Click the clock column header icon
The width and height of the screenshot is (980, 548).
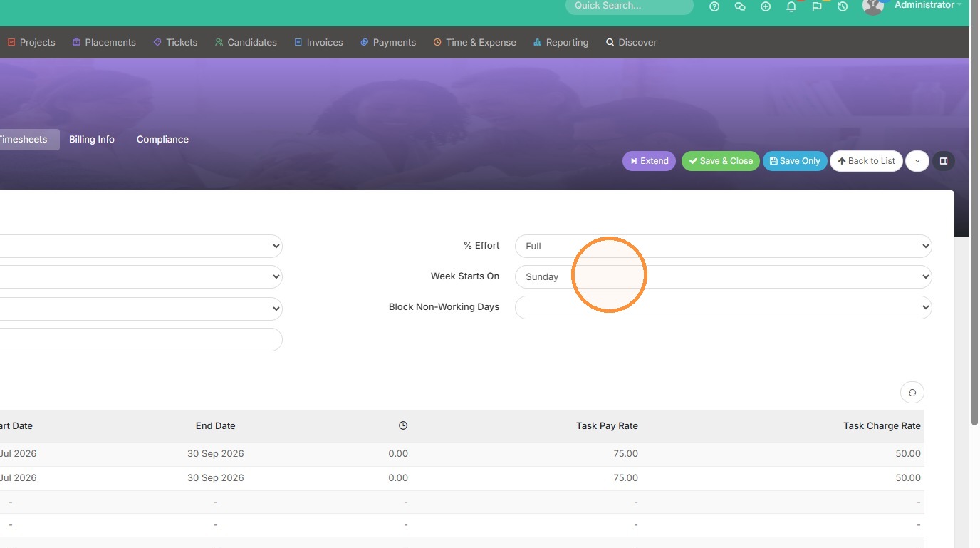coord(403,425)
